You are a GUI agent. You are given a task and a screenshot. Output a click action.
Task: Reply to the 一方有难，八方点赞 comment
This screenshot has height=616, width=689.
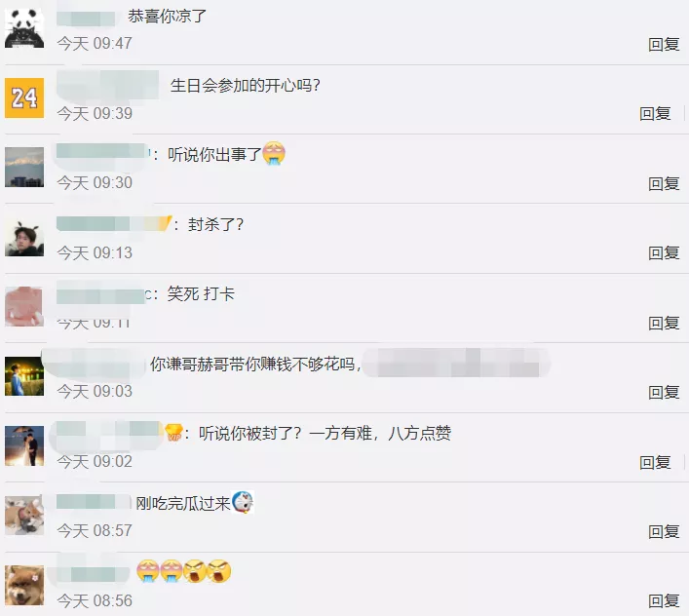point(655,462)
